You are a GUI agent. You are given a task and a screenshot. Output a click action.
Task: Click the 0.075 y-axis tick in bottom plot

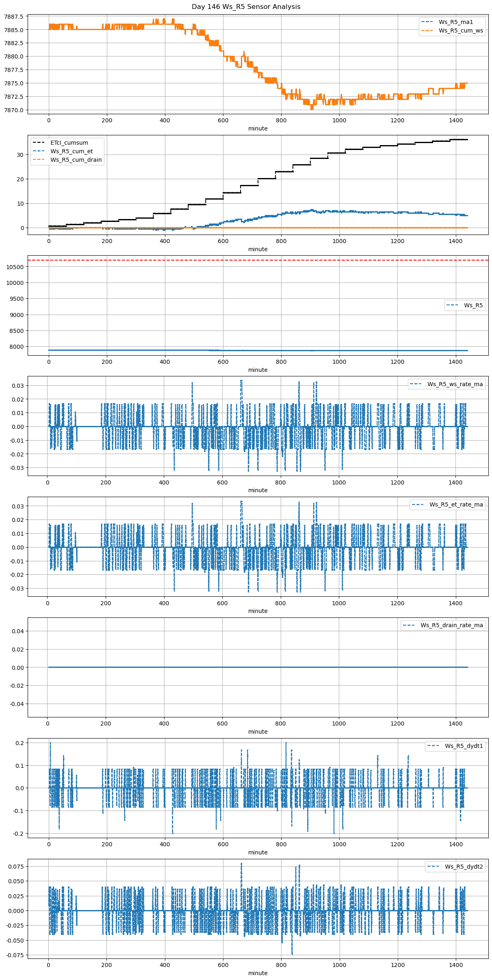pyautogui.click(x=15, y=867)
